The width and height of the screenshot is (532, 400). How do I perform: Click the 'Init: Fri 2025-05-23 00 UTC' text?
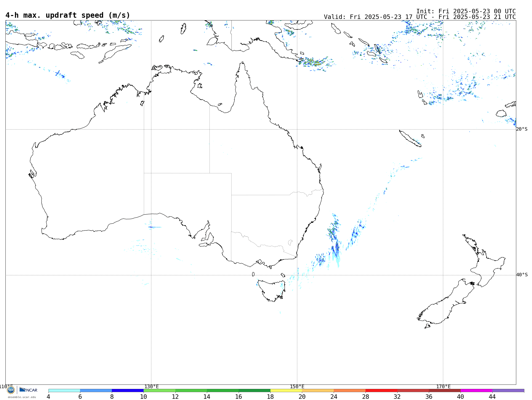pyautogui.click(x=466, y=11)
